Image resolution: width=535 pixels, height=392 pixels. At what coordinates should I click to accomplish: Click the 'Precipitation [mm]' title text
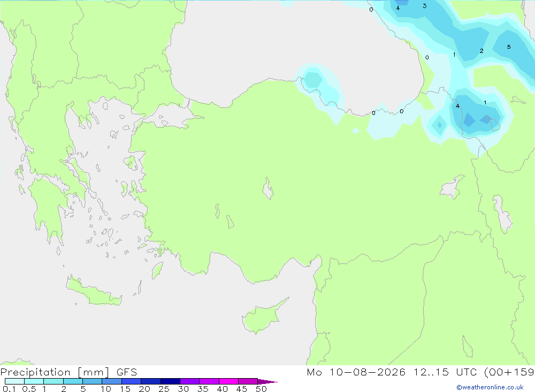(55, 372)
